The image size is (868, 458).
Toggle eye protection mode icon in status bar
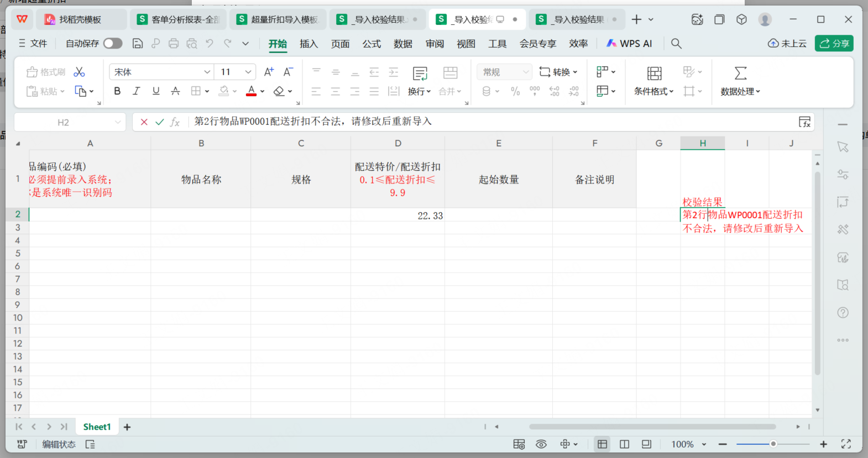coord(541,444)
